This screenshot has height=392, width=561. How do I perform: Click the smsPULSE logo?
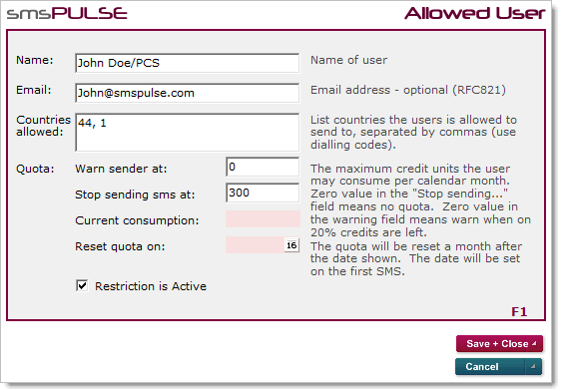click(x=67, y=13)
